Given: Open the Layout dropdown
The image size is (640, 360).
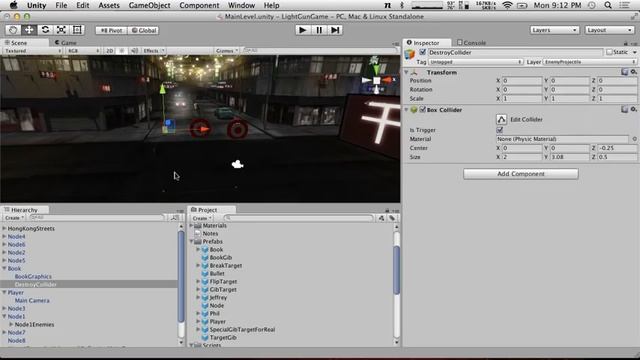Looking at the screenshot, I should click(x=609, y=30).
